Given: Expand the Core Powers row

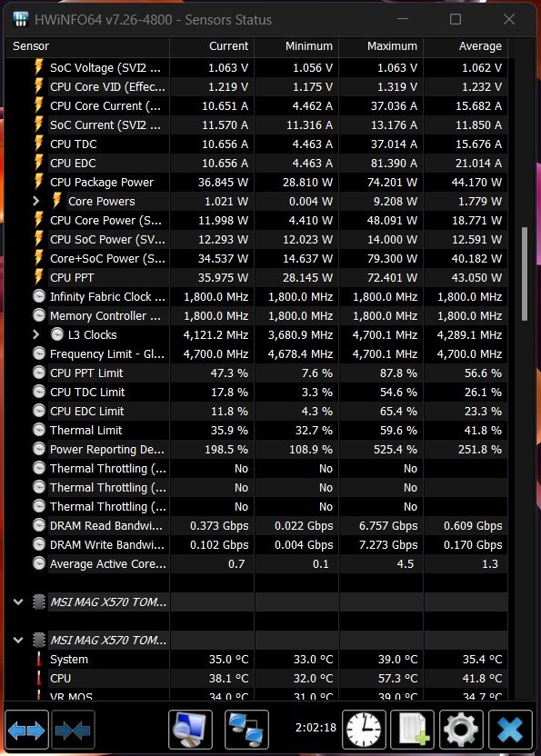Looking at the screenshot, I should click(x=36, y=201).
